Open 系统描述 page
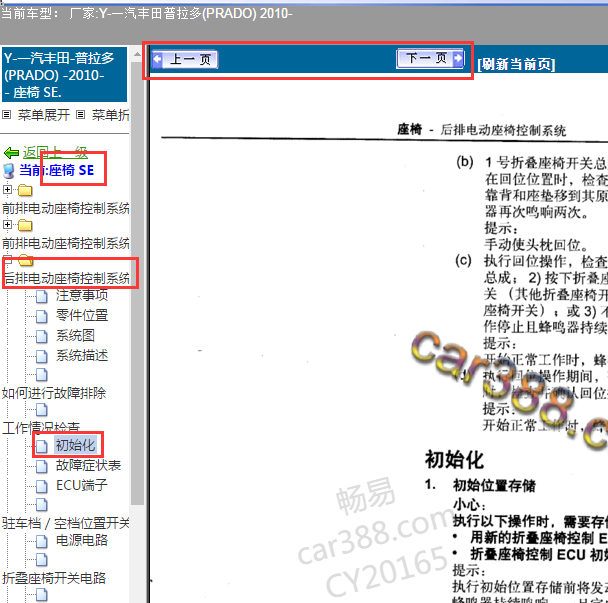The width and height of the screenshot is (608, 603). (x=82, y=355)
